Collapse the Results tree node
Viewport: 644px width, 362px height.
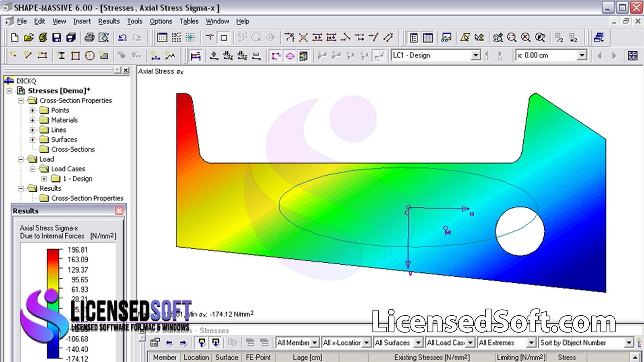[21, 188]
